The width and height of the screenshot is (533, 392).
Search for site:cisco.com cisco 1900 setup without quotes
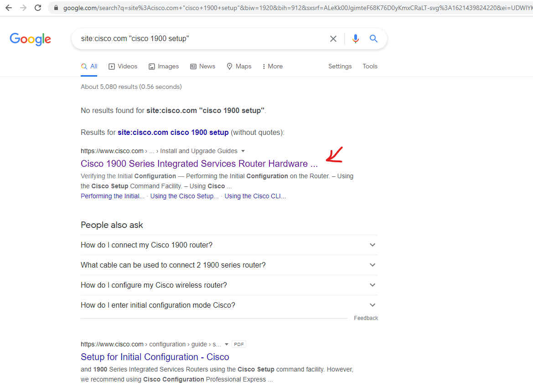(x=173, y=133)
